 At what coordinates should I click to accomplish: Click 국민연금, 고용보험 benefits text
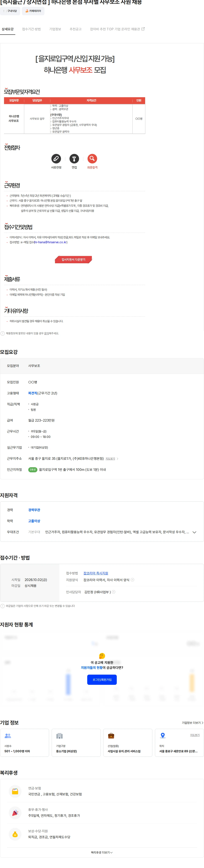[55, 794]
